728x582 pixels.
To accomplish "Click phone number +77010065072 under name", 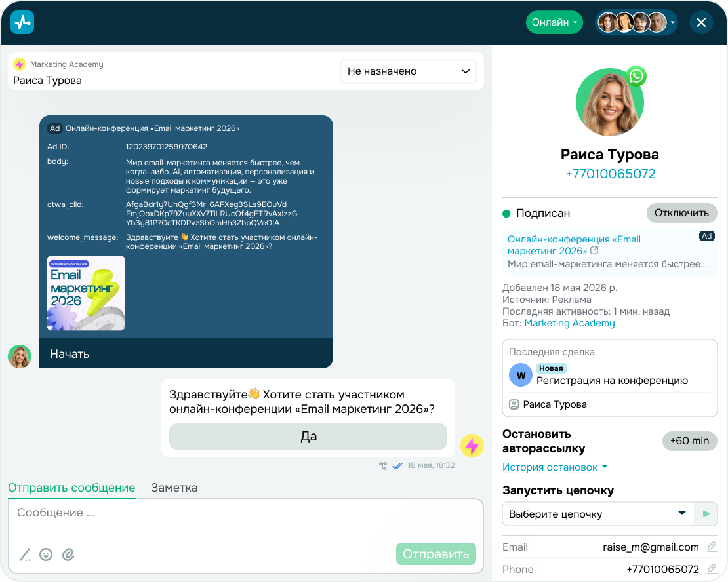I will [x=610, y=174].
